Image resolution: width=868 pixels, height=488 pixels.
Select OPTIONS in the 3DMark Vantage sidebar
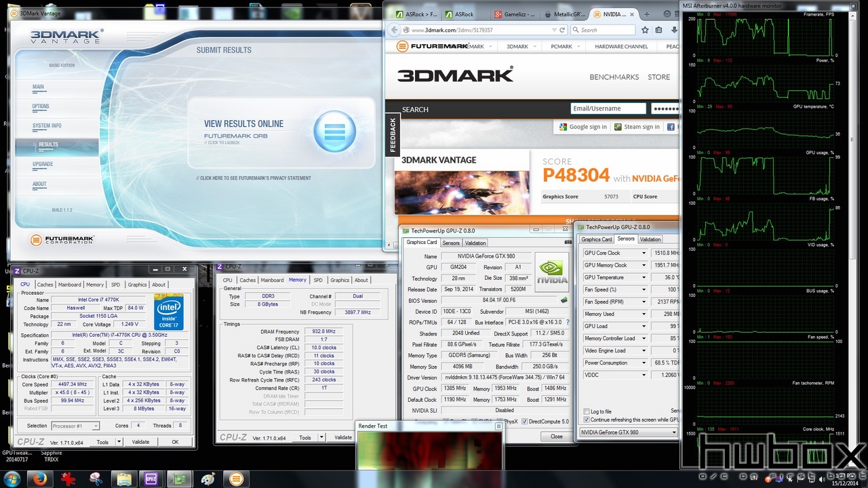[x=41, y=106]
